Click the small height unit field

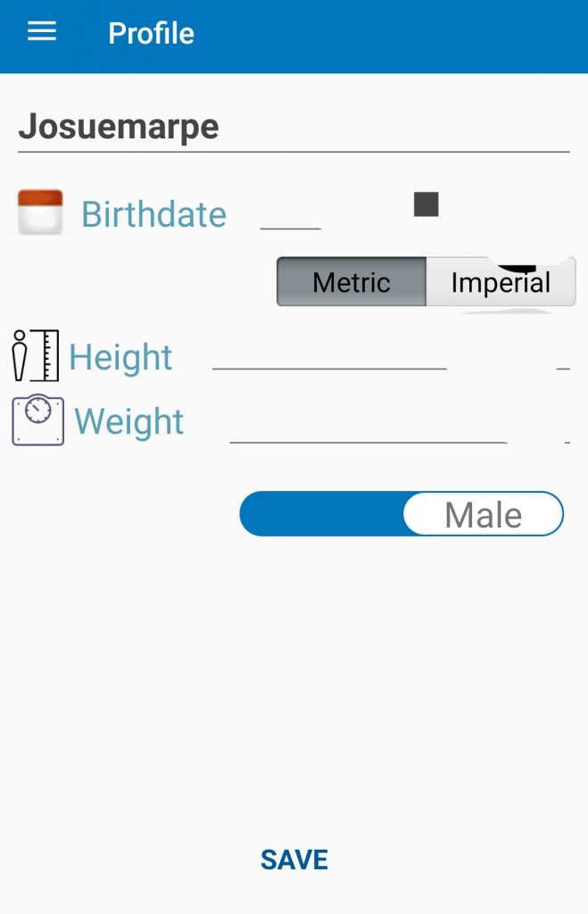point(562,357)
